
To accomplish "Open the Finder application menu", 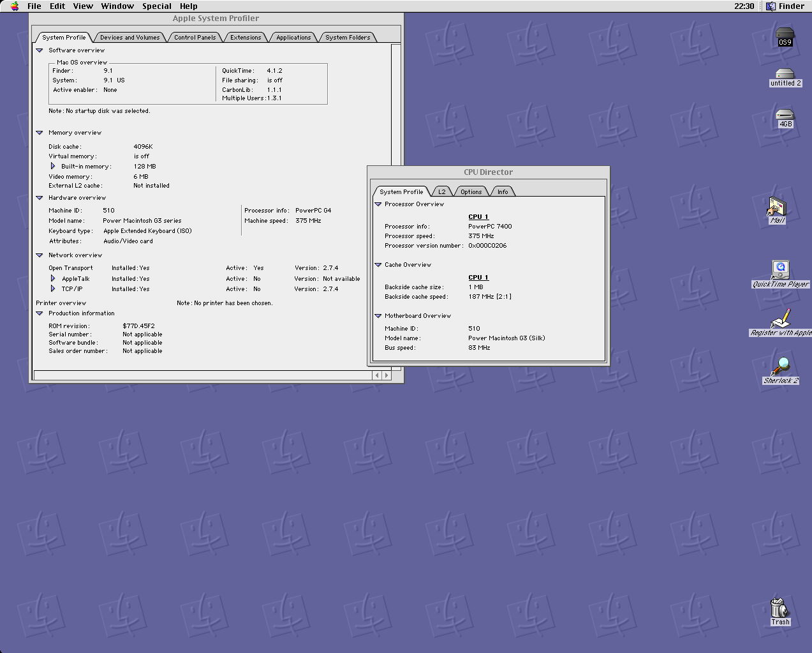I will point(785,6).
